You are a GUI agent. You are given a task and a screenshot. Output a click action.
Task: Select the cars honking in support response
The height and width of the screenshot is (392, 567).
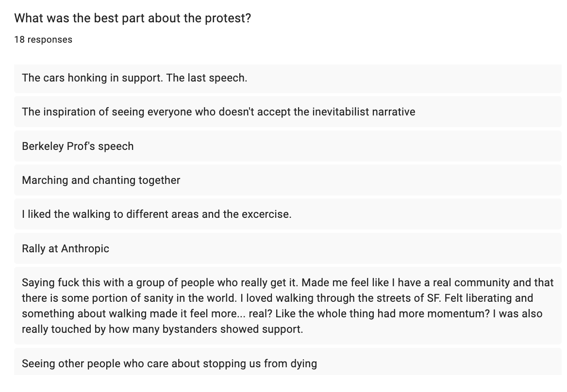point(287,78)
